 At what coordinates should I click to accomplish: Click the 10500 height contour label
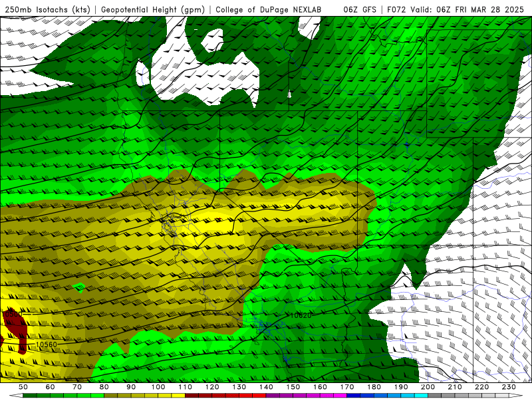point(13,314)
